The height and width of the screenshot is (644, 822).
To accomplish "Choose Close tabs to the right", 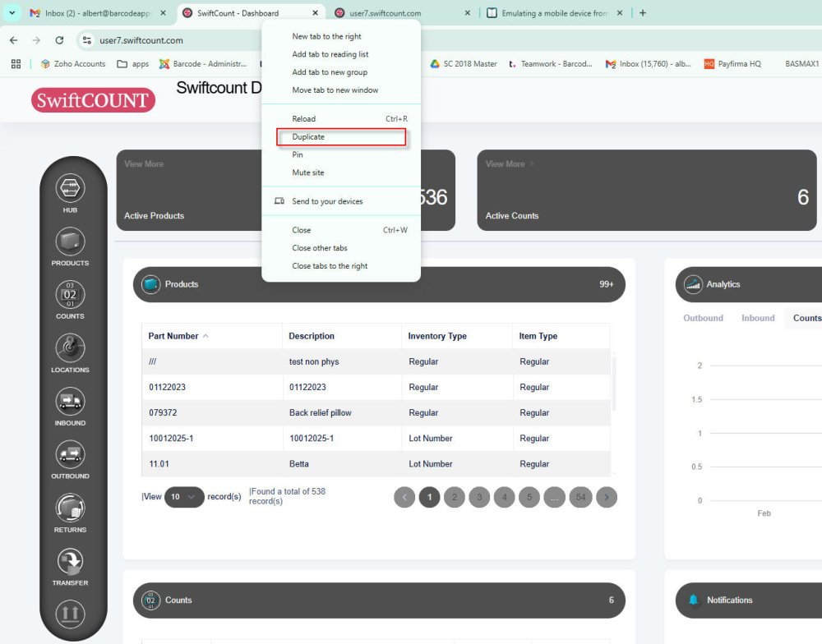I will tap(341, 265).
